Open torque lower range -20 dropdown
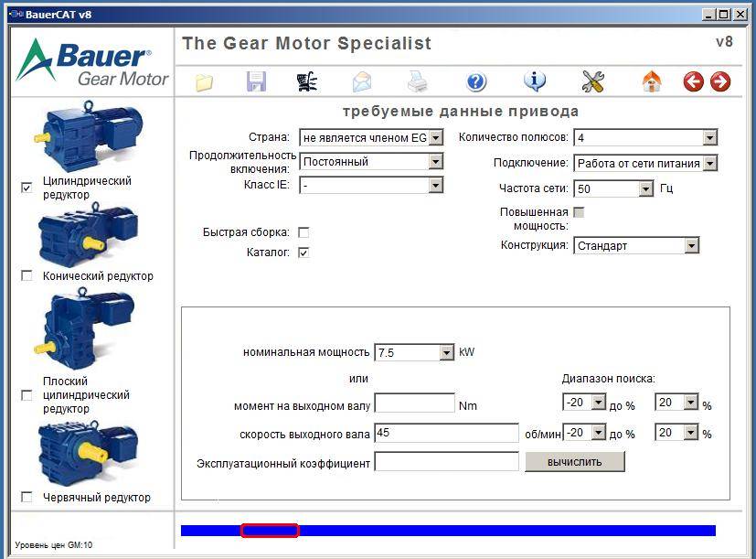This screenshot has height=559, width=756. tap(584, 403)
